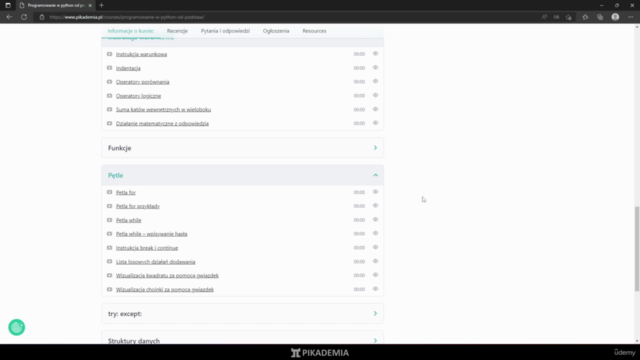This screenshot has height=360, width=640.
Task: Click the video icon beside Pętla for
Action: click(x=109, y=192)
